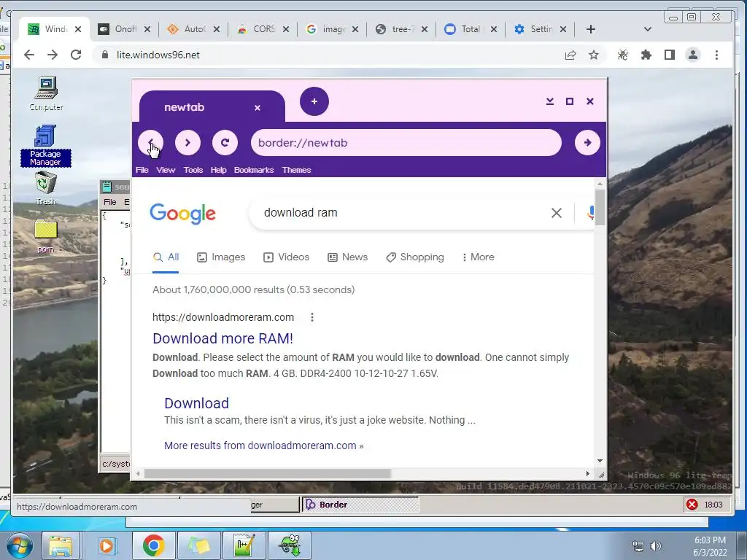Switch to Images results
This screenshot has height=560, width=747.
(221, 257)
